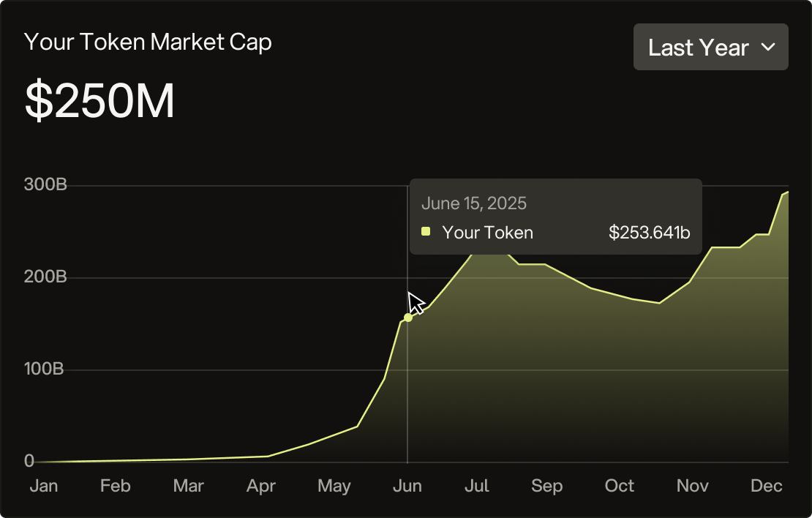Viewport: 812px width, 518px height.
Task: Select the Oct x-axis label
Action: [x=619, y=486]
